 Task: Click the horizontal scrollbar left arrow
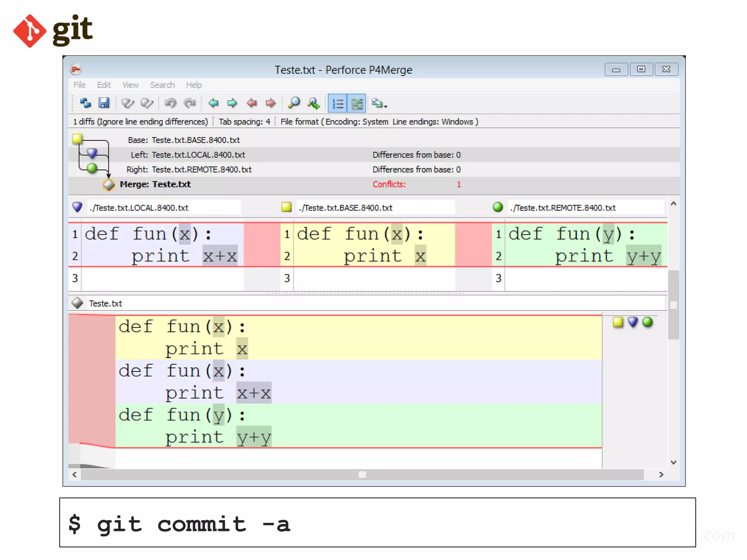coord(74,474)
